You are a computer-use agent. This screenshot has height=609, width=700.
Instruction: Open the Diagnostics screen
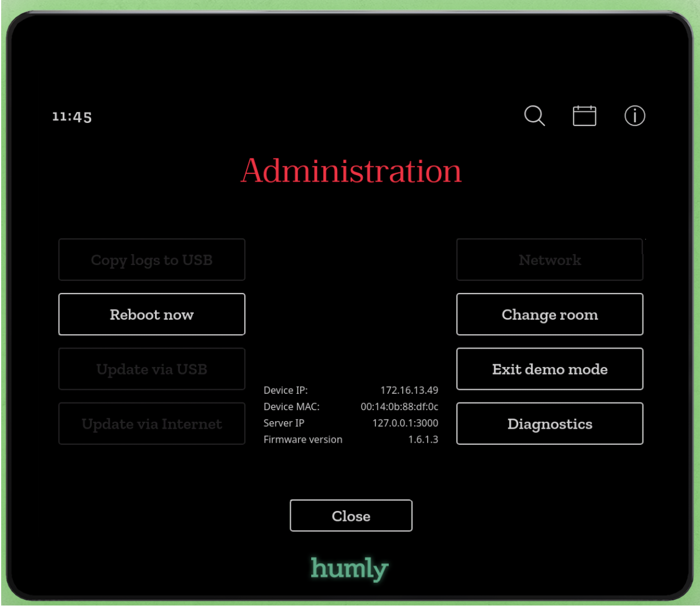[550, 423]
